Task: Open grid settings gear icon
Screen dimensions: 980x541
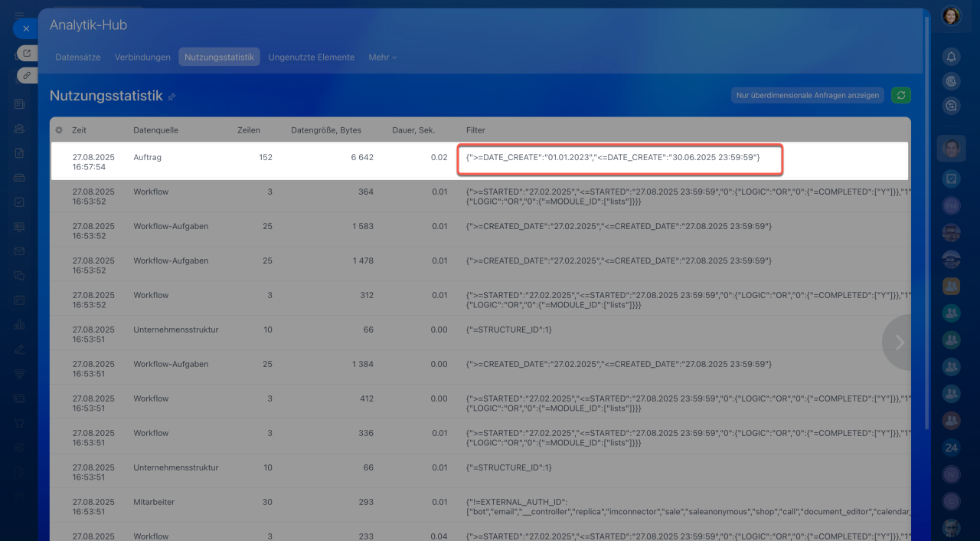Action: tap(59, 130)
